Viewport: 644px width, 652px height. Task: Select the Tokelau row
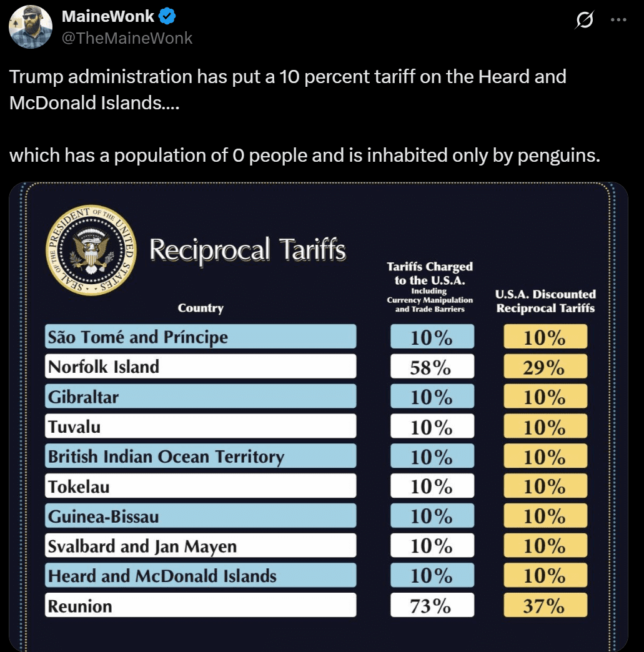point(200,485)
